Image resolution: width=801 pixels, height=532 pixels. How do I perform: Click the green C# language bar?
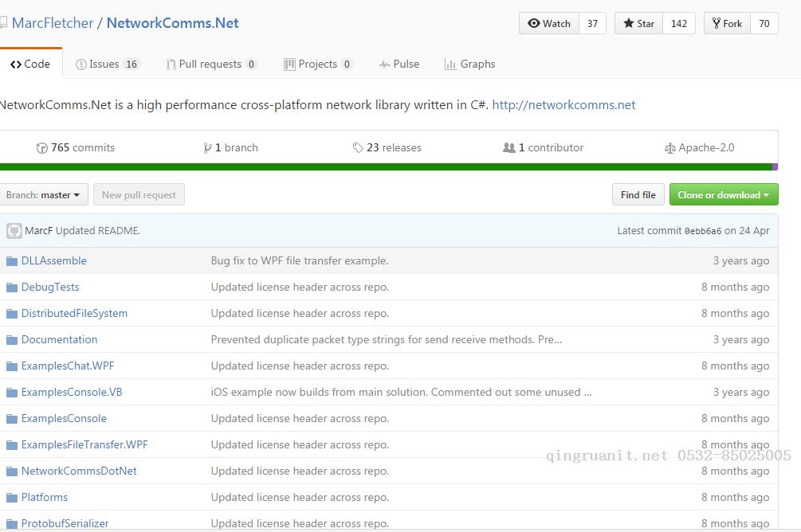[x=386, y=167]
